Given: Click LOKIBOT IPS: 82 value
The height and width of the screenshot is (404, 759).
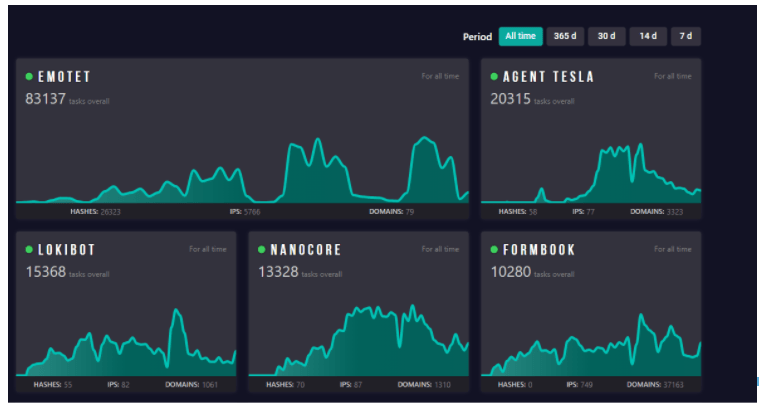Looking at the screenshot, I should (x=119, y=385).
